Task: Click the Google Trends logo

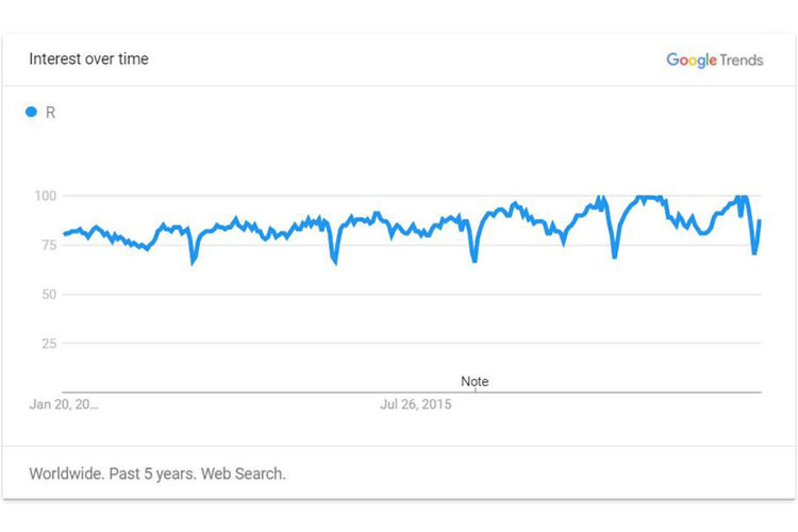Action: click(x=715, y=60)
